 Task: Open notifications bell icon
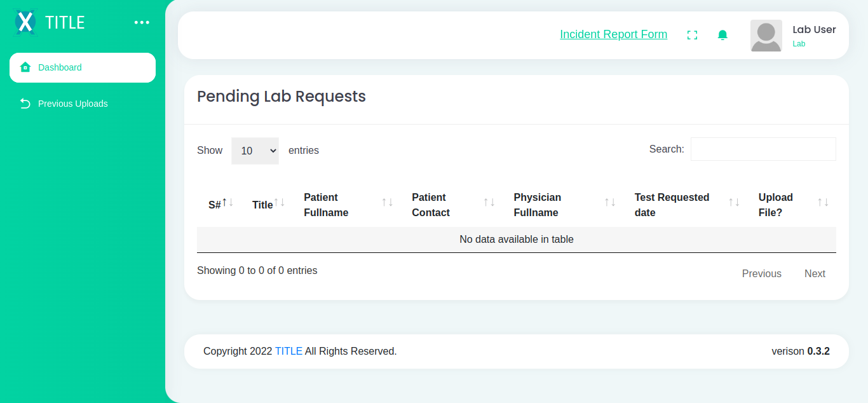coord(722,36)
